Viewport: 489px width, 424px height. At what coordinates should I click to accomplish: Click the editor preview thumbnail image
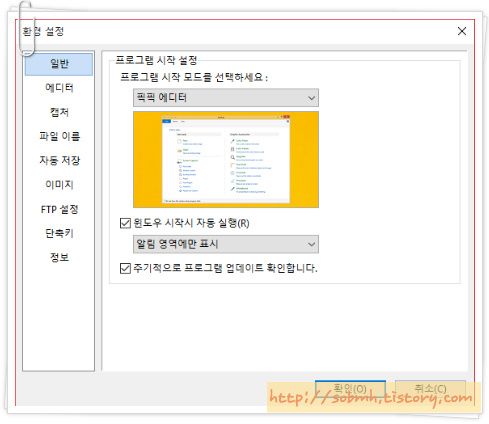[x=226, y=159]
